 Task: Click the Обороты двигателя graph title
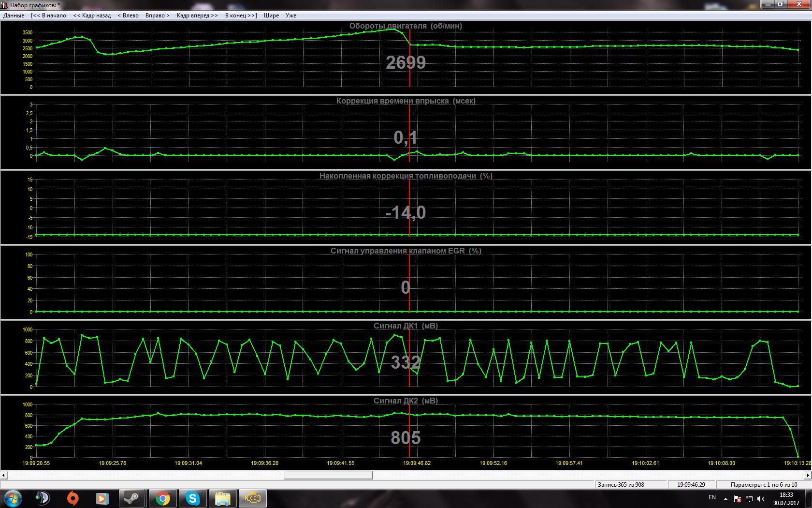coord(406,26)
